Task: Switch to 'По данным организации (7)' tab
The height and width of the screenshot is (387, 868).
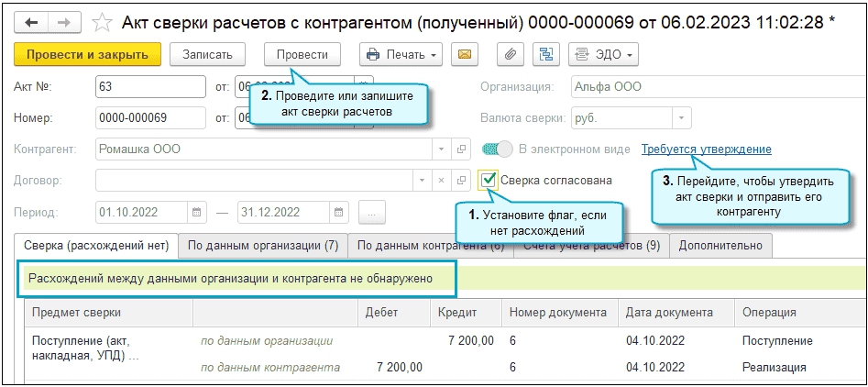Action: (x=263, y=246)
